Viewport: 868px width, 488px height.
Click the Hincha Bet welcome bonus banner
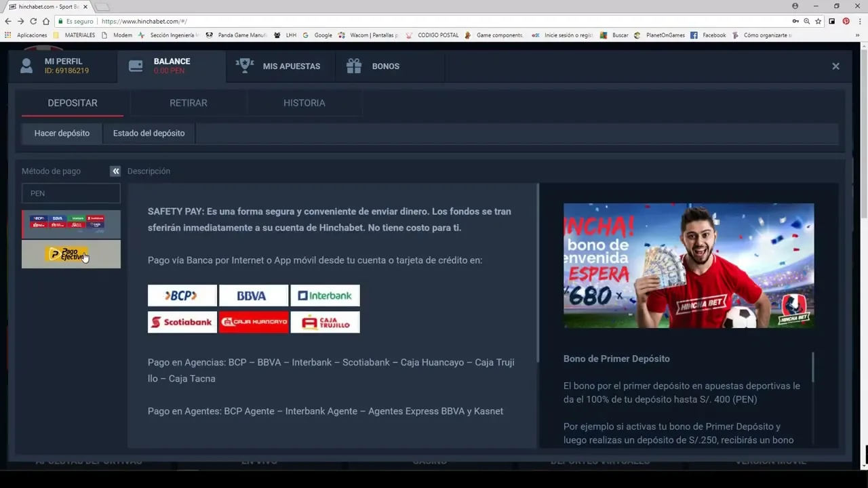[x=688, y=266]
